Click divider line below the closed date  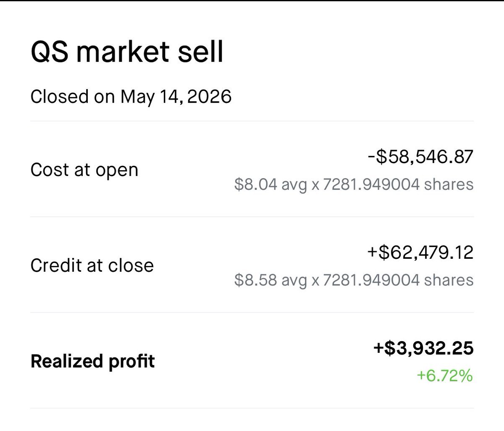tap(252, 121)
